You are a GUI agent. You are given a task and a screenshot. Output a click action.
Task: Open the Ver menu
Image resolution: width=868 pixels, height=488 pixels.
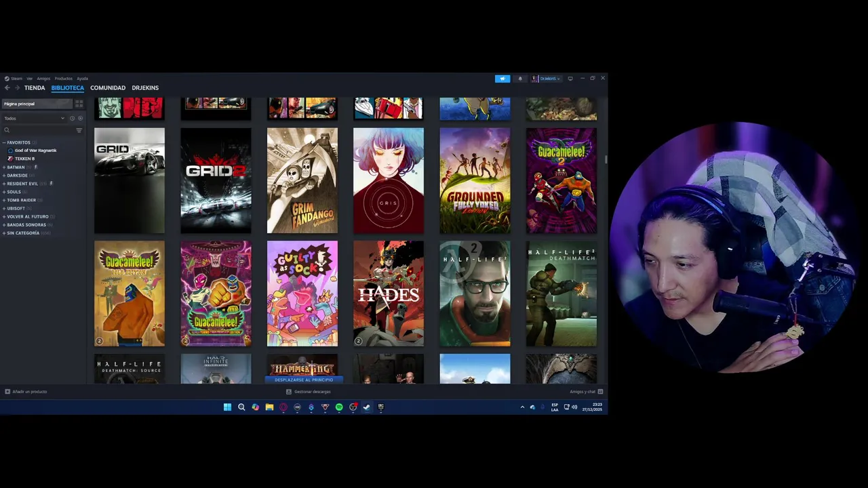pos(29,79)
